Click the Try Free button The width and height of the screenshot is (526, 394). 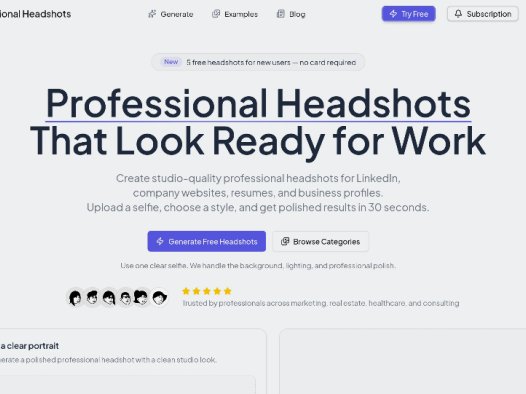(x=409, y=14)
